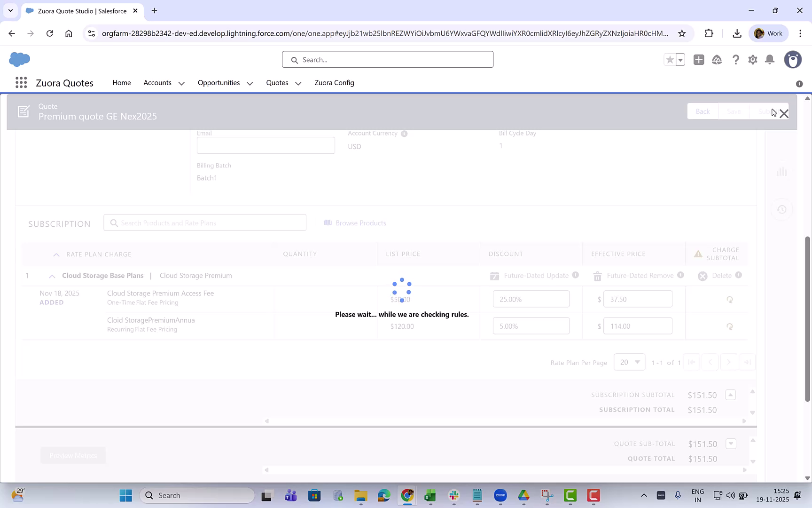Collapse the Cloud Storage Base Plans row
The width and height of the screenshot is (812, 508).
(52, 276)
